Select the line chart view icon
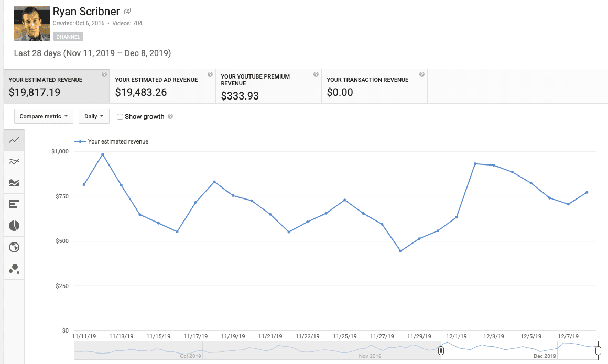This screenshot has height=364, width=608. pos(14,140)
